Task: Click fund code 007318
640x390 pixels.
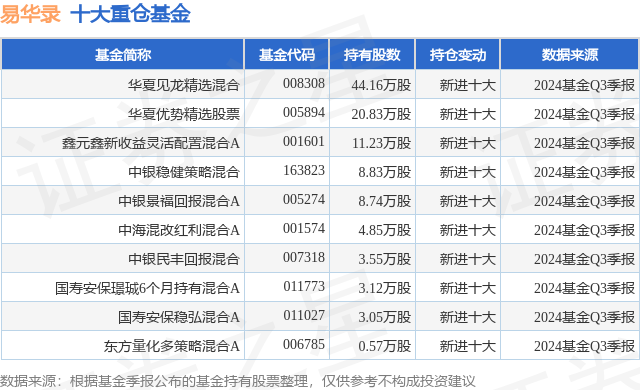Action: pyautogui.click(x=304, y=257)
